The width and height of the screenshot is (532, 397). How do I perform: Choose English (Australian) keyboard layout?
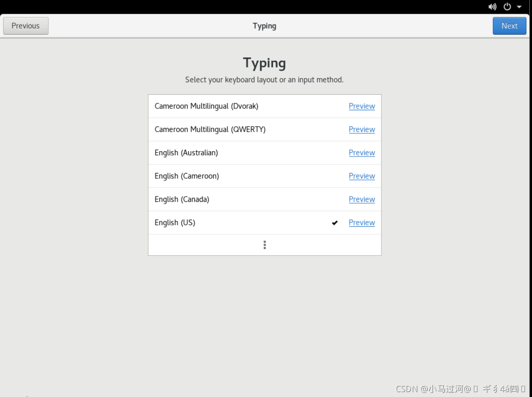tap(265, 153)
